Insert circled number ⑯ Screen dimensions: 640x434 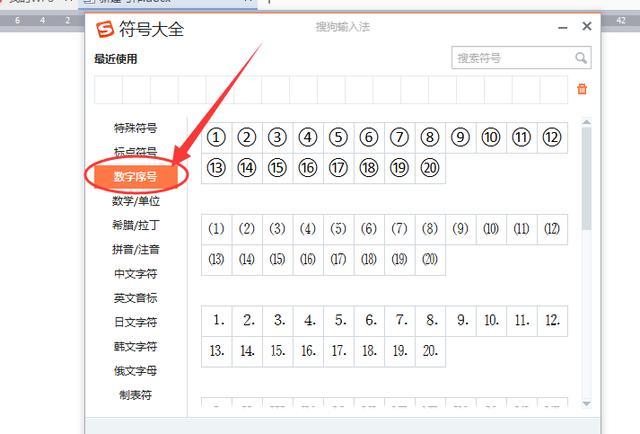(308, 168)
